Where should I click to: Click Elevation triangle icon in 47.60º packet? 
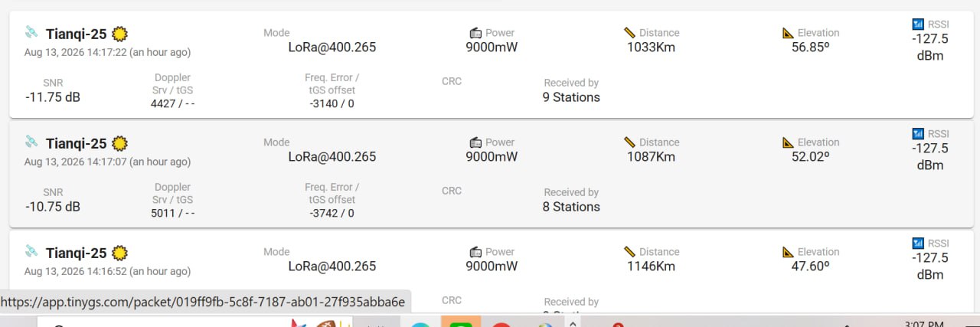tap(789, 252)
